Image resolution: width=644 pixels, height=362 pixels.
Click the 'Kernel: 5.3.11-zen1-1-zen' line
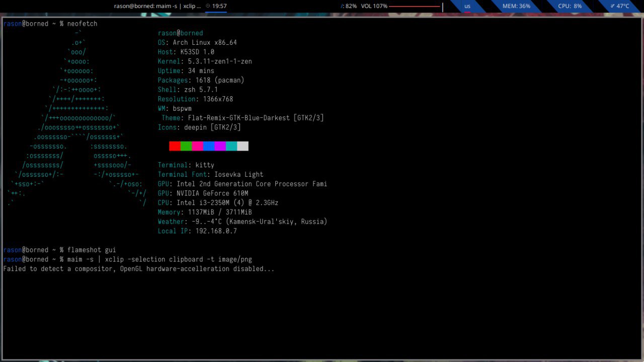[205, 61]
